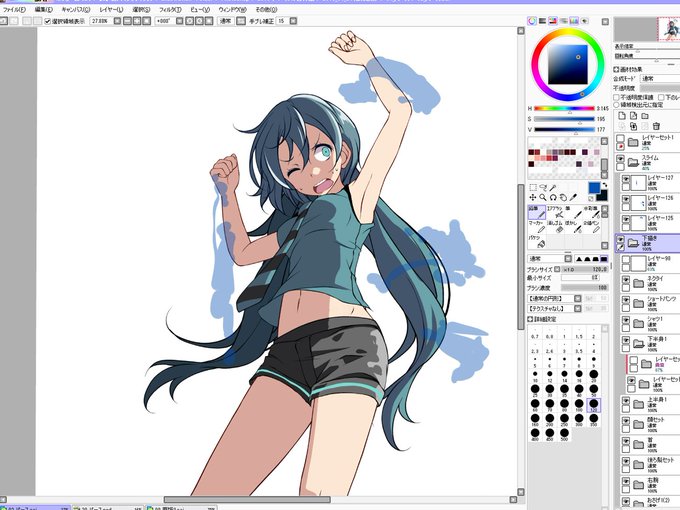The height and width of the screenshot is (510, 680).
Task: Select the flattest brush edge shape
Action: (x=604, y=259)
